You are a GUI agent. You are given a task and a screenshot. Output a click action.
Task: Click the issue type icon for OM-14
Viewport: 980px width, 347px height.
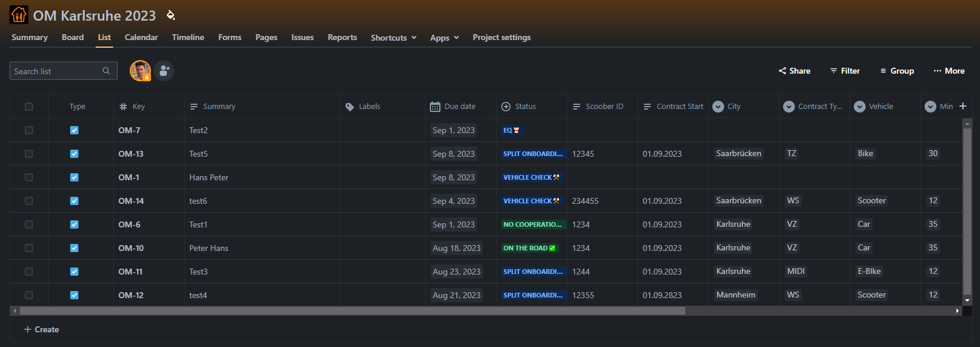74,201
